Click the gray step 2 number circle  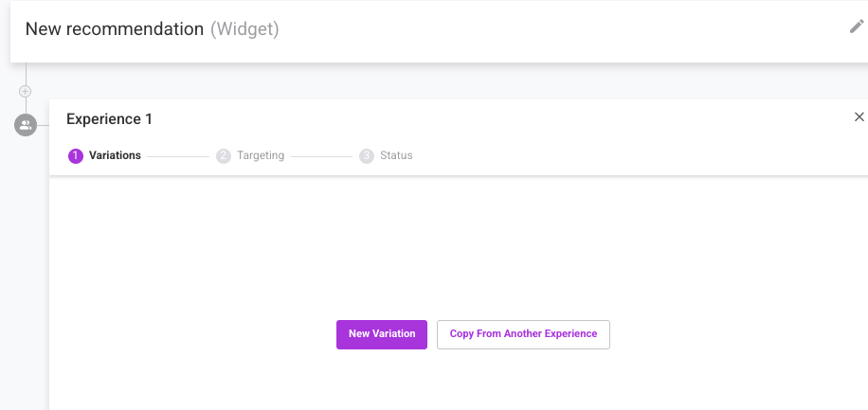pos(224,156)
